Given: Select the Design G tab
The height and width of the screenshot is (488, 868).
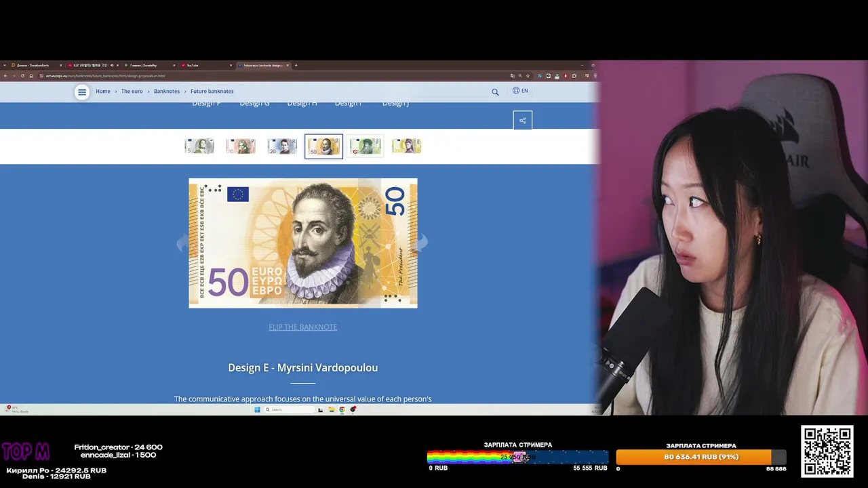Looking at the screenshot, I should [x=254, y=104].
